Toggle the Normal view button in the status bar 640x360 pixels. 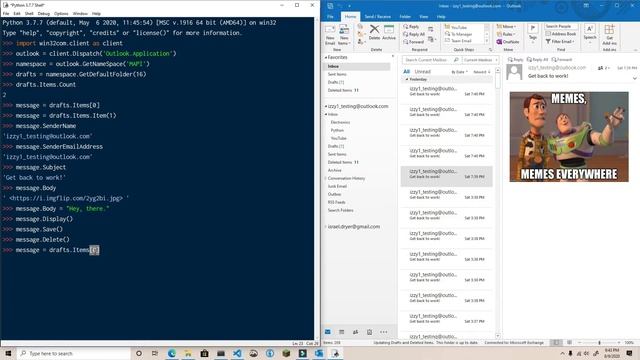point(556,342)
